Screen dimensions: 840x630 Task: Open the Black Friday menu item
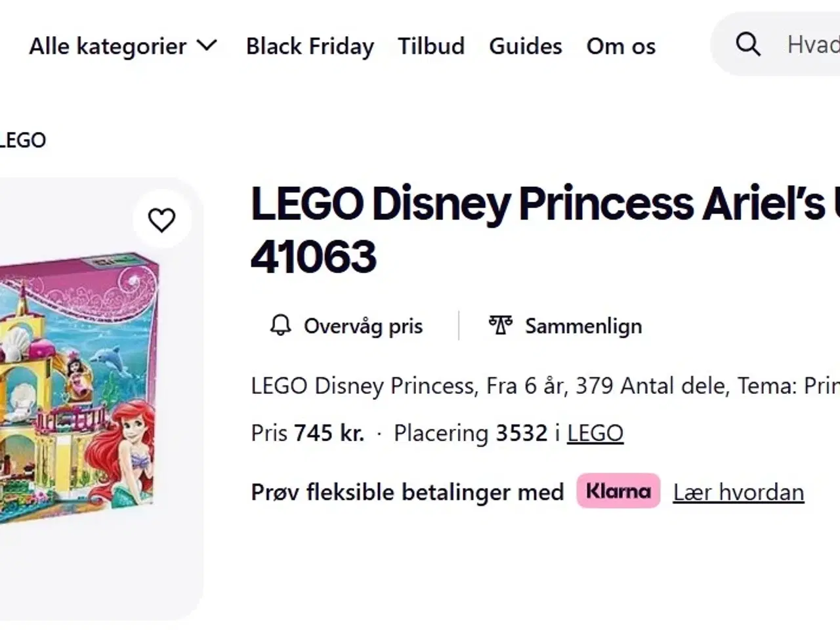310,46
